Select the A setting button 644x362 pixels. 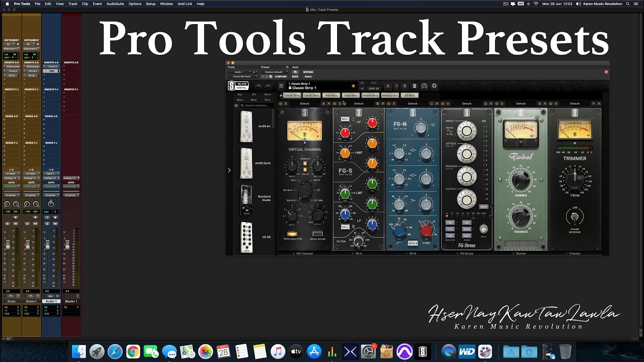[388, 86]
